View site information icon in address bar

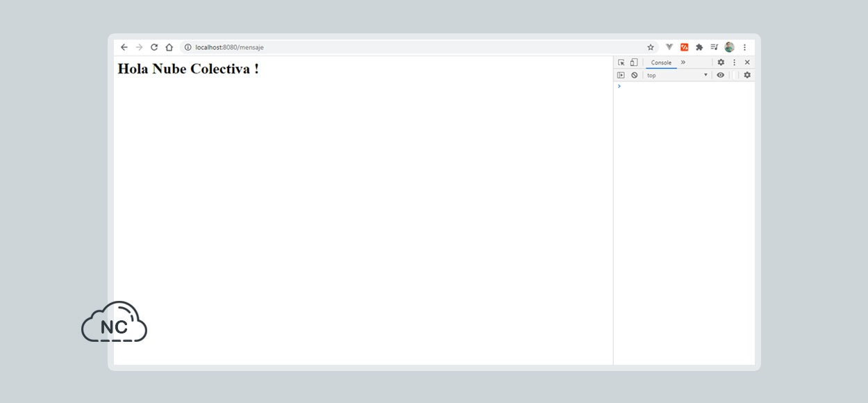(187, 47)
